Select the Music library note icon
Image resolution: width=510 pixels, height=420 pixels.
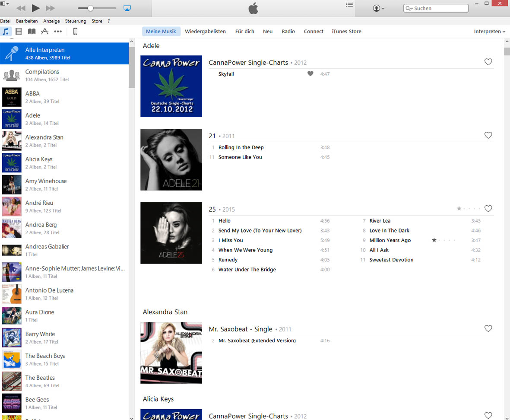click(6, 31)
